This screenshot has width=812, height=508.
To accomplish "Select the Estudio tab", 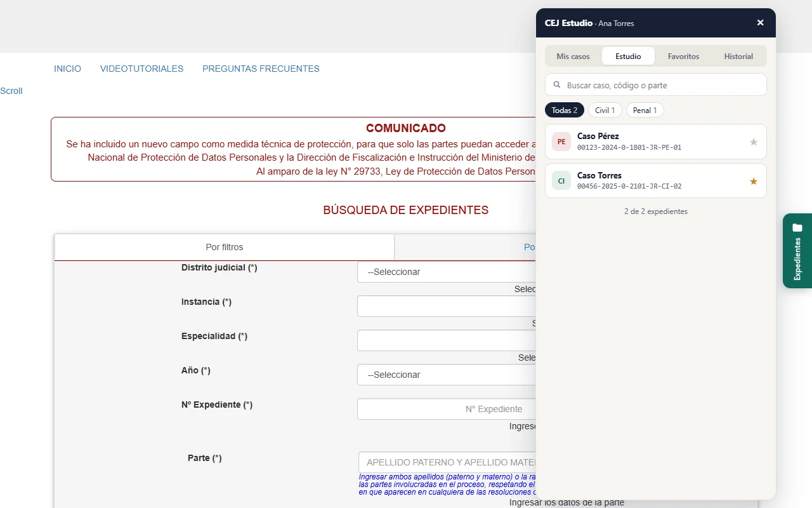I will [x=628, y=56].
